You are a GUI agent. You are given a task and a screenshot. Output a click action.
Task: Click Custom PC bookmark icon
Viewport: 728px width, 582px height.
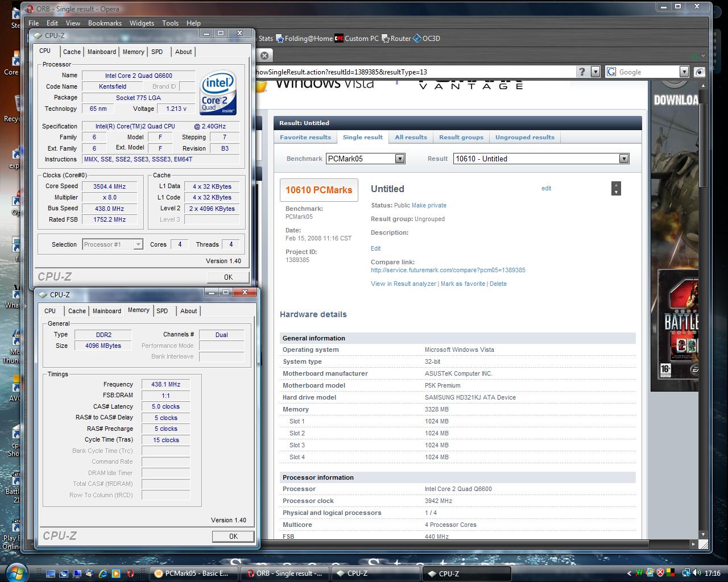tap(339, 39)
